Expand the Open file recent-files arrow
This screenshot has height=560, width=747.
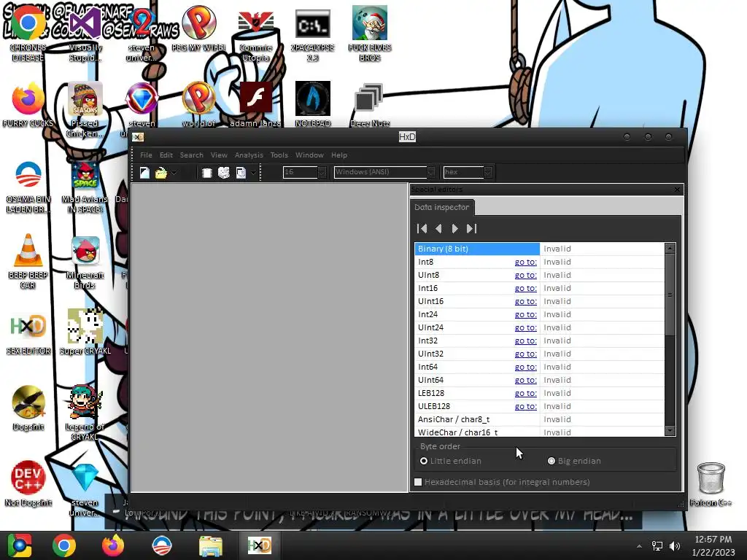tap(174, 172)
